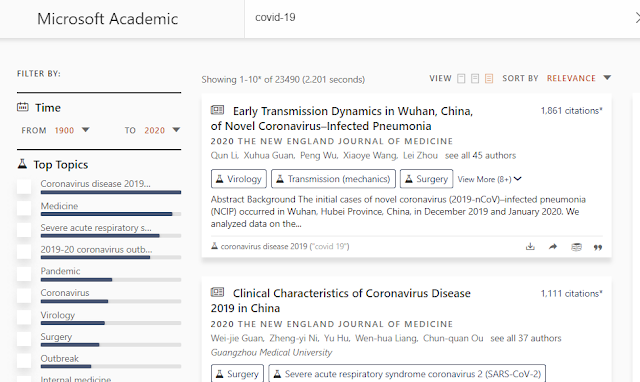Select the full detail orange view icon
Viewport: 640px width, 382px height.
click(489, 78)
